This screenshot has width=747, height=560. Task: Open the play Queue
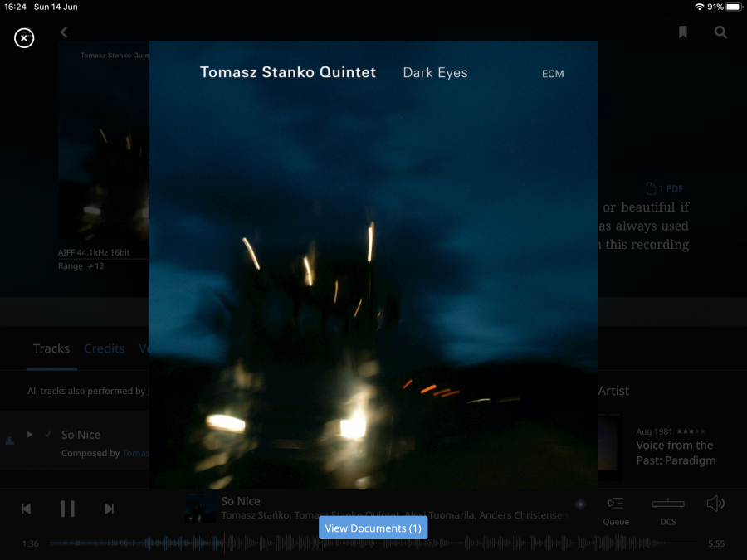tap(616, 511)
